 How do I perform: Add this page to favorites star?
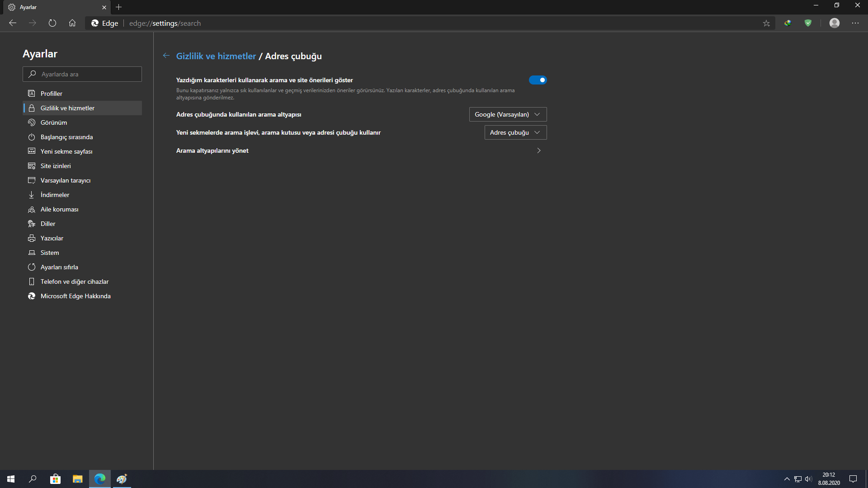766,23
